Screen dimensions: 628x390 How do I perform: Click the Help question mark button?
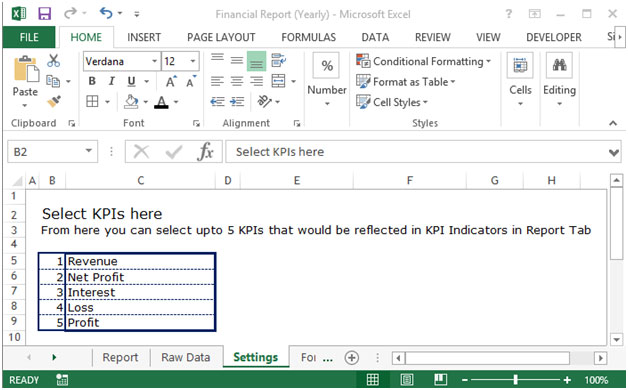click(508, 14)
